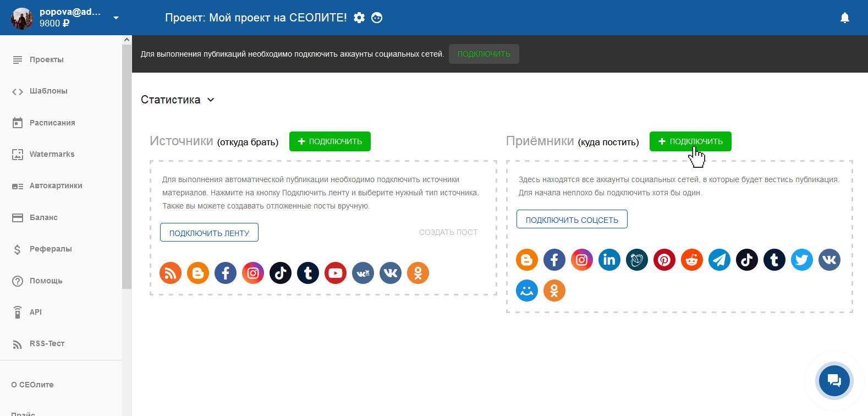Select Instagram icon in Источники
The image size is (868, 416).
253,273
